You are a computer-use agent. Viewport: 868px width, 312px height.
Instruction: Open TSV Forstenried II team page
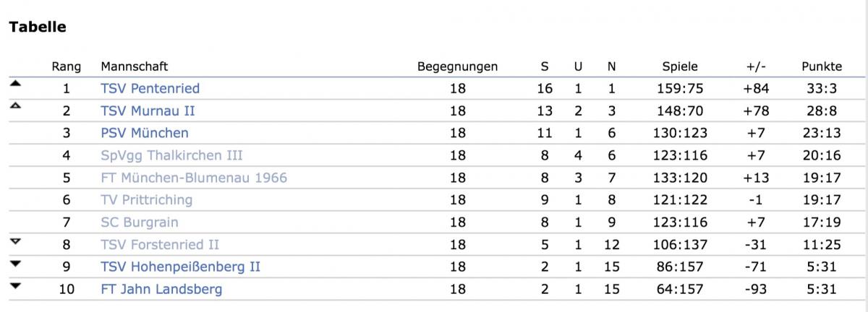[x=160, y=245]
